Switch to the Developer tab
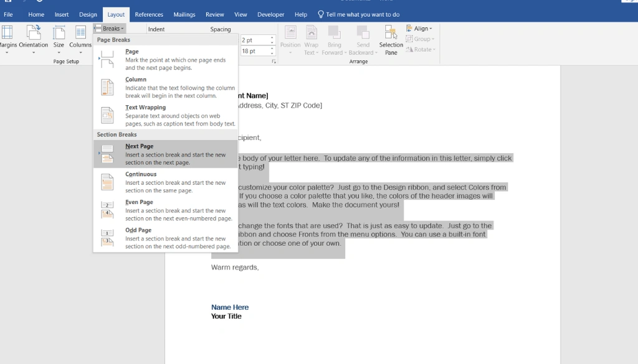Image resolution: width=638 pixels, height=364 pixels. click(x=270, y=14)
